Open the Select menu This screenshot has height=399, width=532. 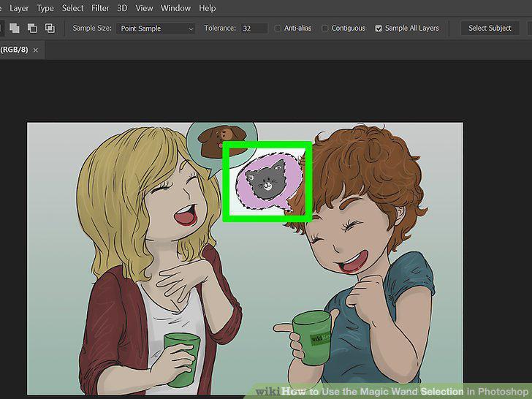tap(72, 8)
